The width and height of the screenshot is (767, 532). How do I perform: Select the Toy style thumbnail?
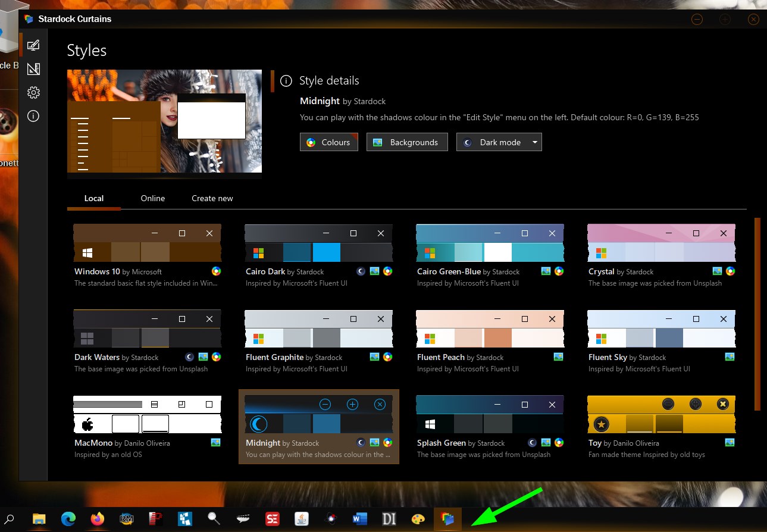coord(661,414)
